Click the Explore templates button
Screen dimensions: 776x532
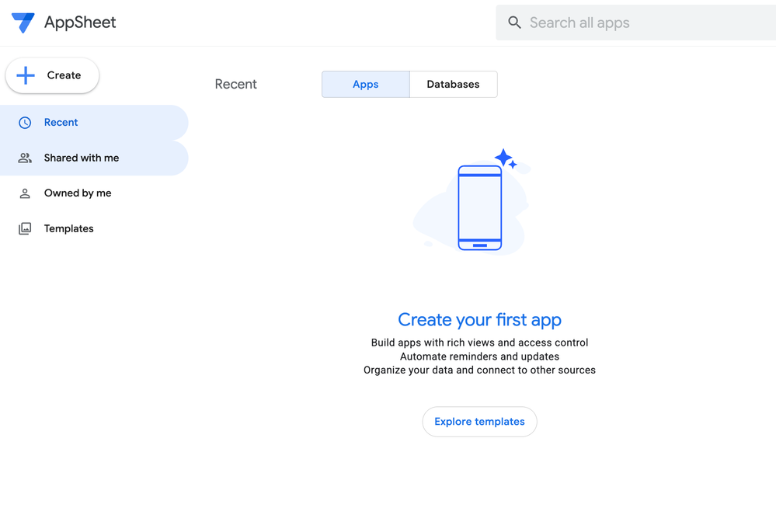(479, 422)
